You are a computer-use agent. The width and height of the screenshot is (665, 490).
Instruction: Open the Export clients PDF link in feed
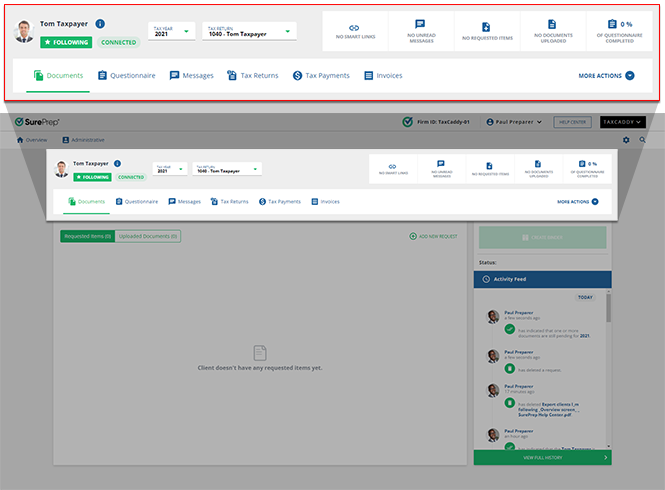click(547, 410)
